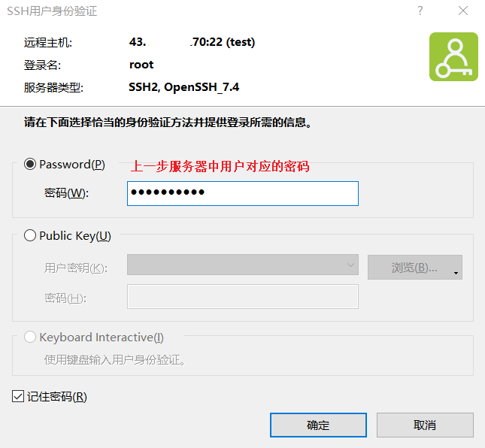
Task: Click the login name value root
Action: 141,65
